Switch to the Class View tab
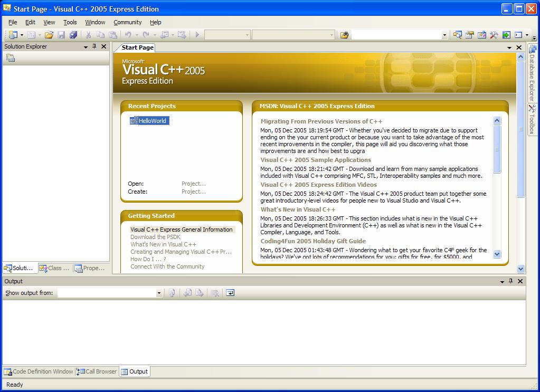The image size is (540, 392). 54,268
